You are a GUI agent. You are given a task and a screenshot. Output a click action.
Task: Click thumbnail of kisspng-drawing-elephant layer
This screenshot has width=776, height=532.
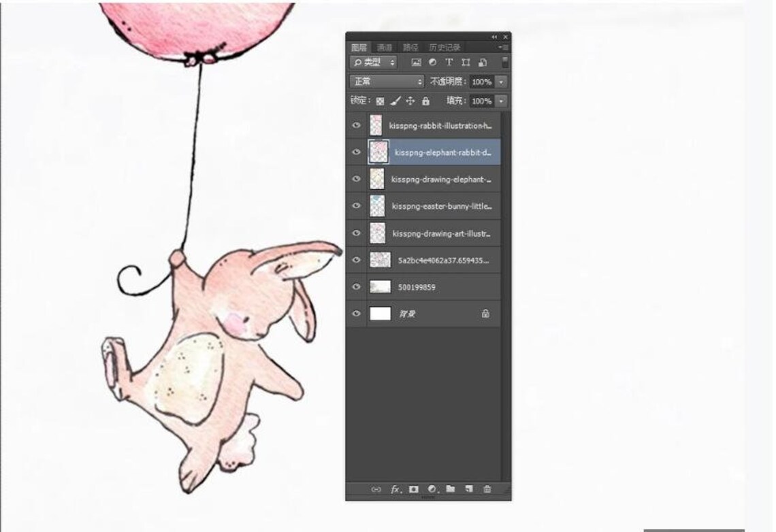pyautogui.click(x=377, y=179)
